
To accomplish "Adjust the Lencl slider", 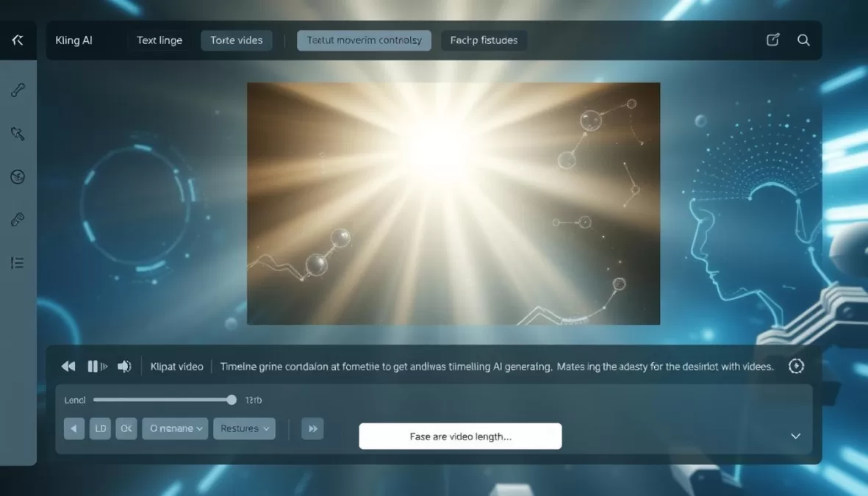I will (x=230, y=400).
